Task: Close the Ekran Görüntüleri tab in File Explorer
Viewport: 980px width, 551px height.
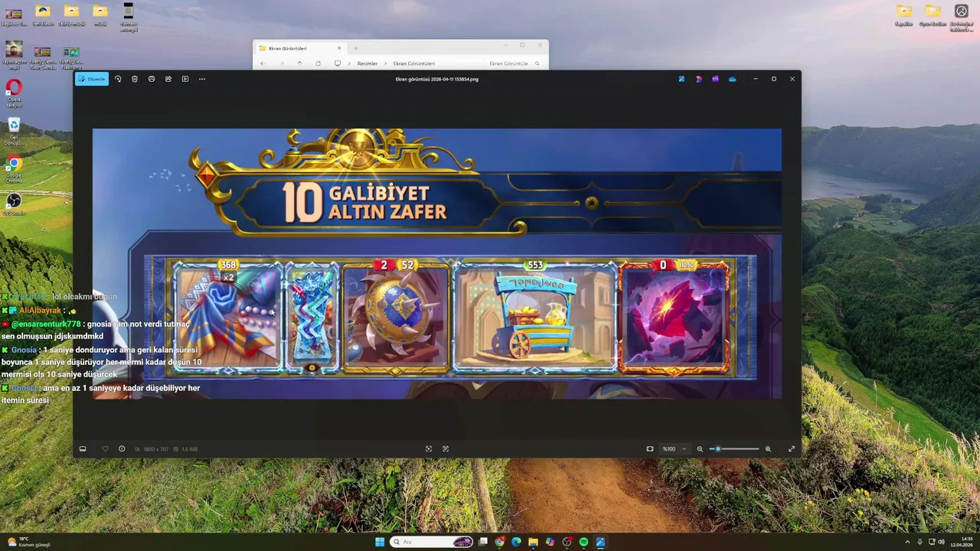Action: pyautogui.click(x=339, y=48)
